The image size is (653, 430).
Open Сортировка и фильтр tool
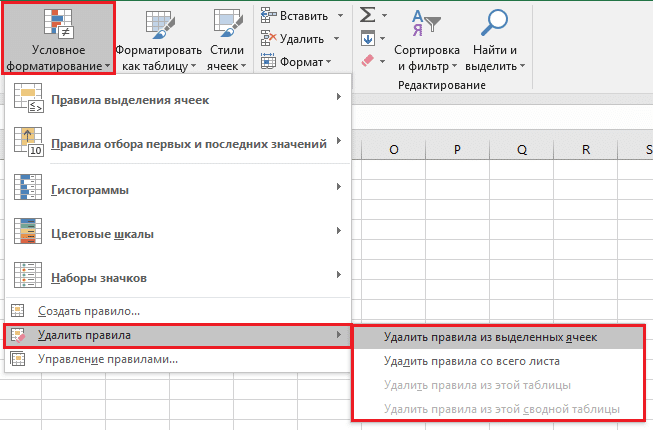[x=427, y=24]
